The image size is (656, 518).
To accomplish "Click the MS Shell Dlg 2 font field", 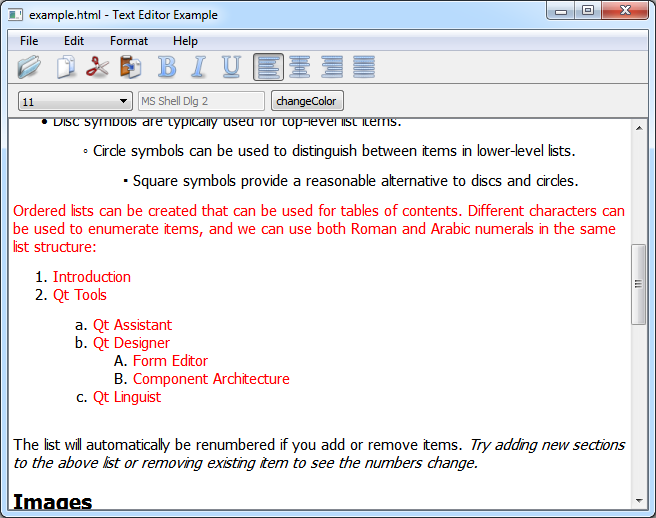I will pyautogui.click(x=201, y=101).
